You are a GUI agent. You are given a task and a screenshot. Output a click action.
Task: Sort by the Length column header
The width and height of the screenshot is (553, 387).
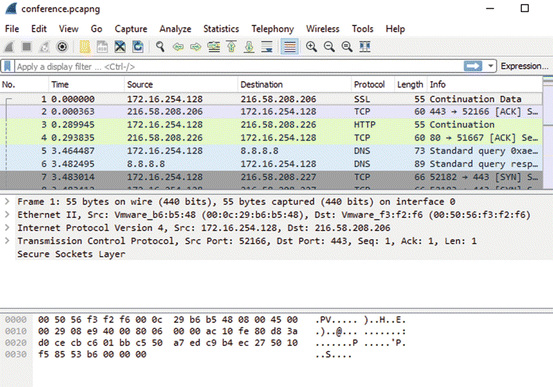411,85
